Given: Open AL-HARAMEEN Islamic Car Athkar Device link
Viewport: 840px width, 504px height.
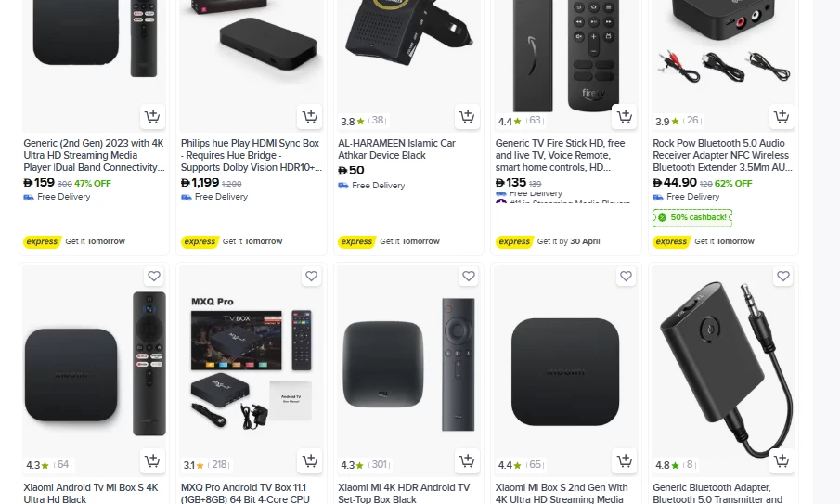Looking at the screenshot, I should pyautogui.click(x=397, y=149).
